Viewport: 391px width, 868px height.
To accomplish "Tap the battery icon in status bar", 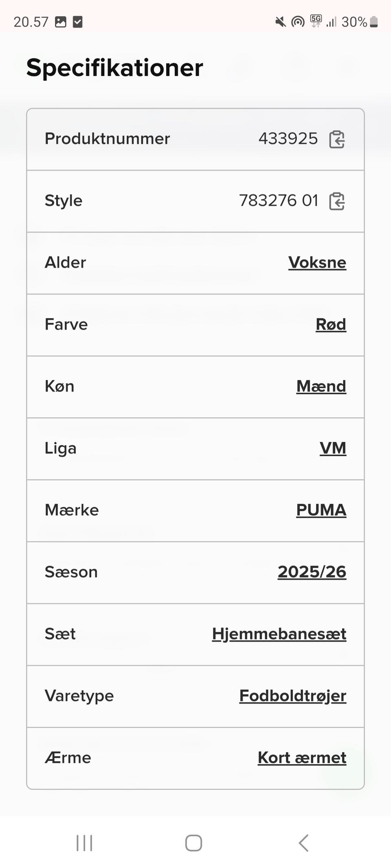I will [374, 22].
